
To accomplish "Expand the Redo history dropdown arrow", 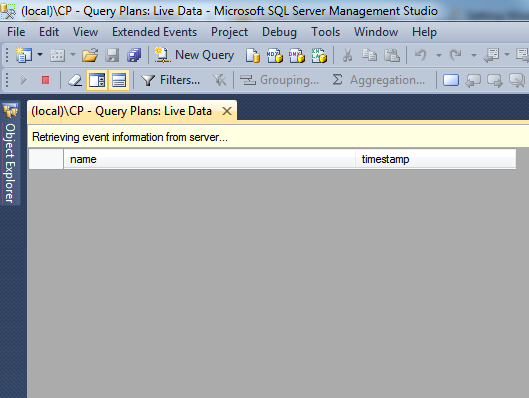I will tap(474, 55).
